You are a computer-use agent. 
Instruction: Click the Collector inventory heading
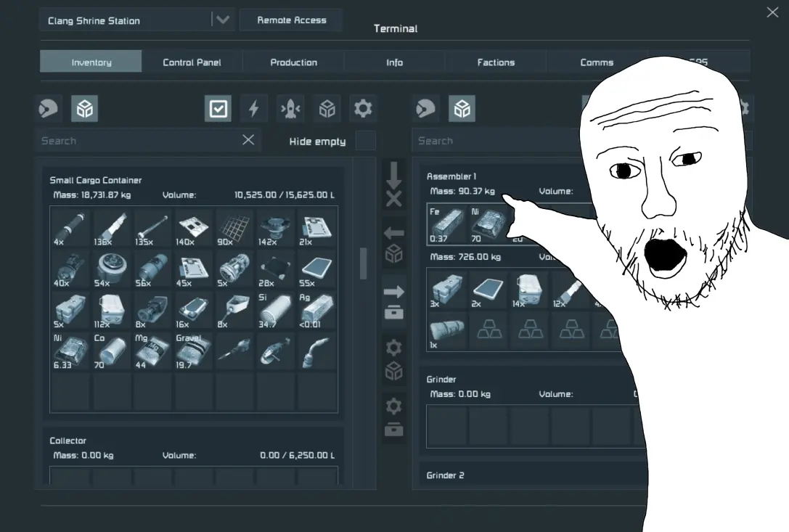(68, 441)
